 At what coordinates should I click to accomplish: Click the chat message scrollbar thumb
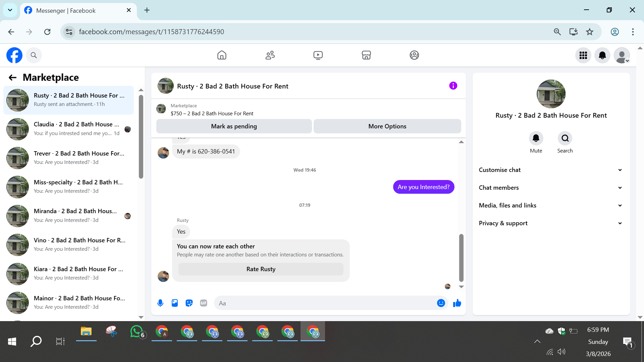(461, 257)
